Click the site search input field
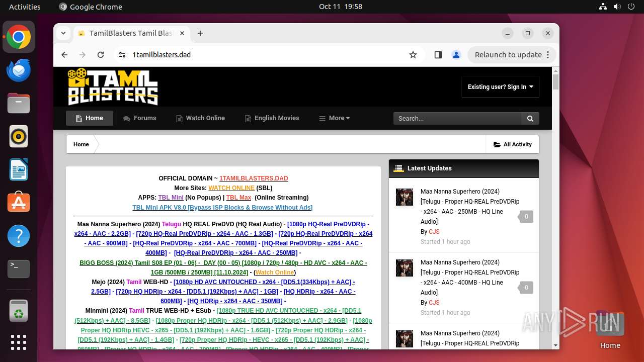Image resolution: width=644 pixels, height=362 pixels. (458, 118)
